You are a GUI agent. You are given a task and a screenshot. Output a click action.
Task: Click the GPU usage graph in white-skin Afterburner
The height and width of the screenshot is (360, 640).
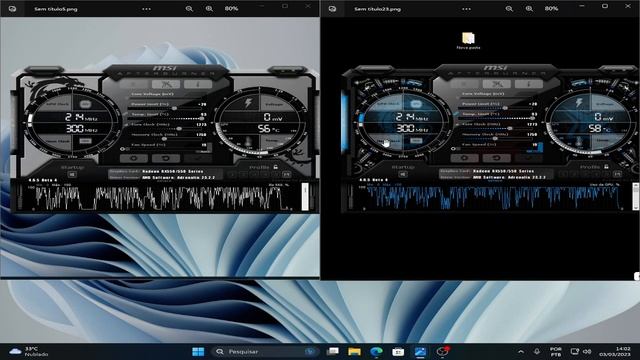tap(161, 198)
